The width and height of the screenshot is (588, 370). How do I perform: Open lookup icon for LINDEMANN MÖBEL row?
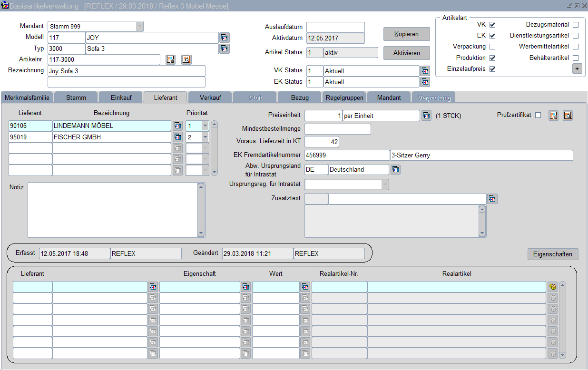(177, 126)
